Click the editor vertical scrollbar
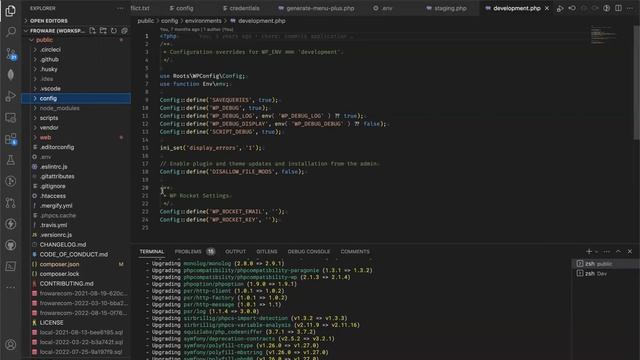Viewport: 640px width, 360px height. click(637, 82)
